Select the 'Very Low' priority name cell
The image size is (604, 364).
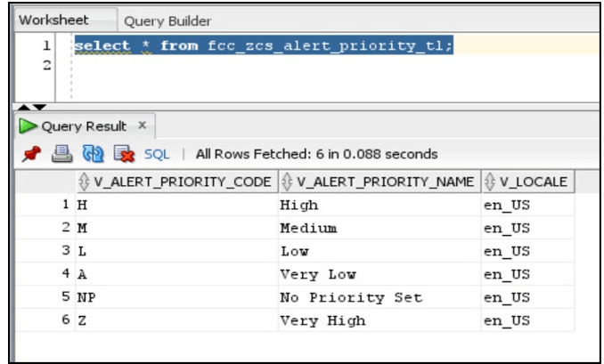click(x=380, y=274)
